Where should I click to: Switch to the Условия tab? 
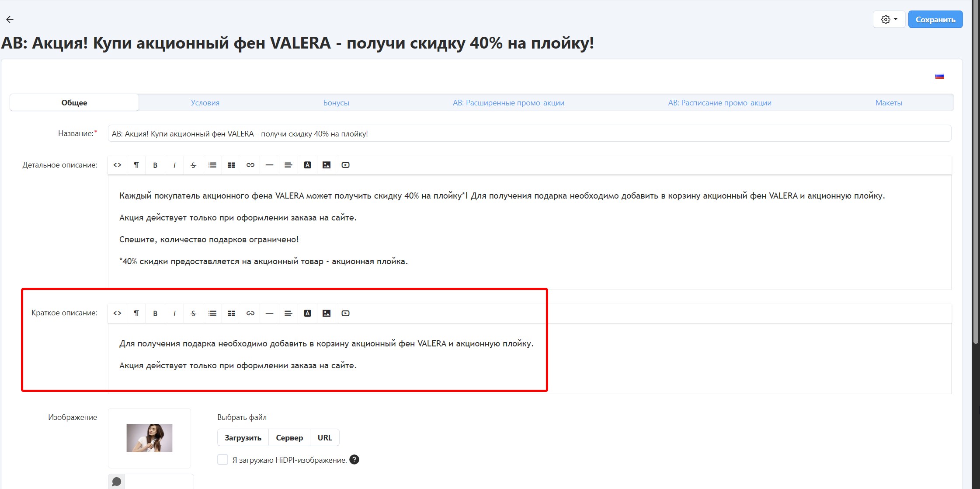pyautogui.click(x=205, y=103)
